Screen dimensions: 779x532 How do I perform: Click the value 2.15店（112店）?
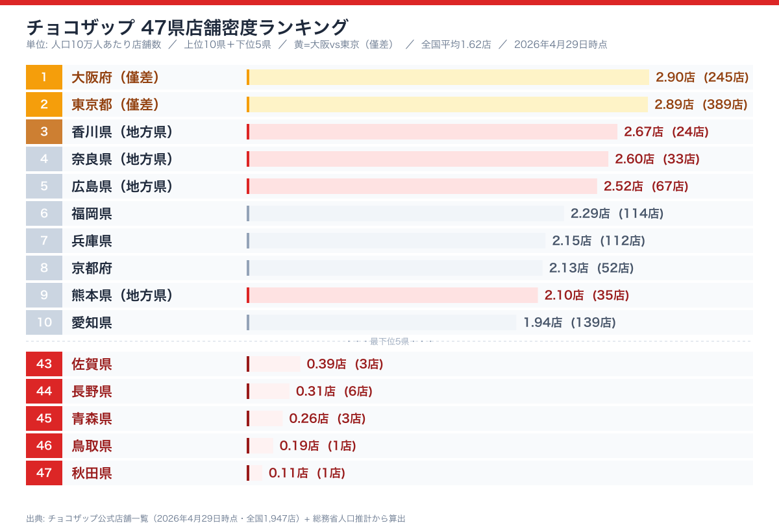coord(599,241)
